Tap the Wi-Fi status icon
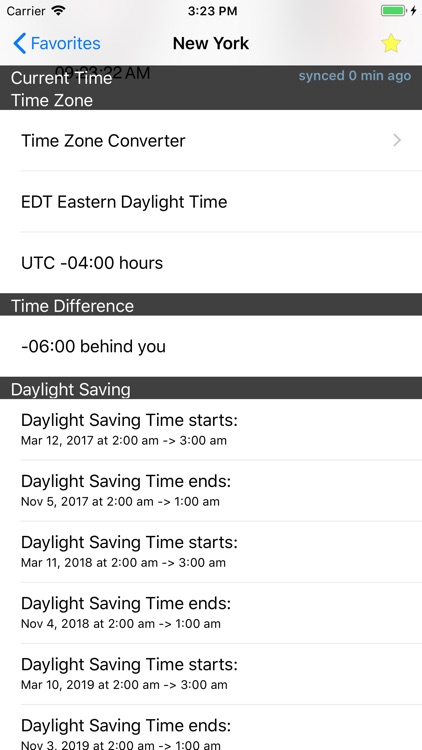 coord(59,11)
